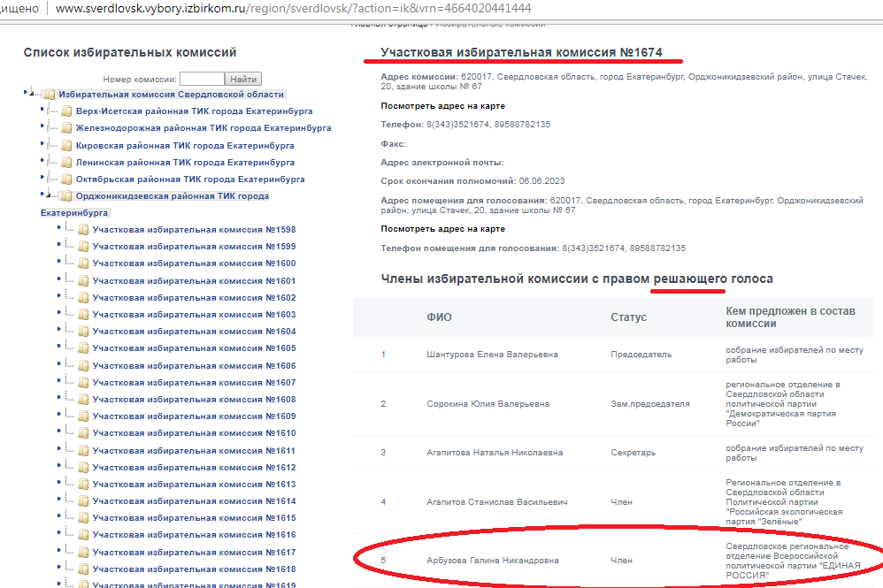Click the browser address bar URL
The image size is (883, 588).
point(292,8)
